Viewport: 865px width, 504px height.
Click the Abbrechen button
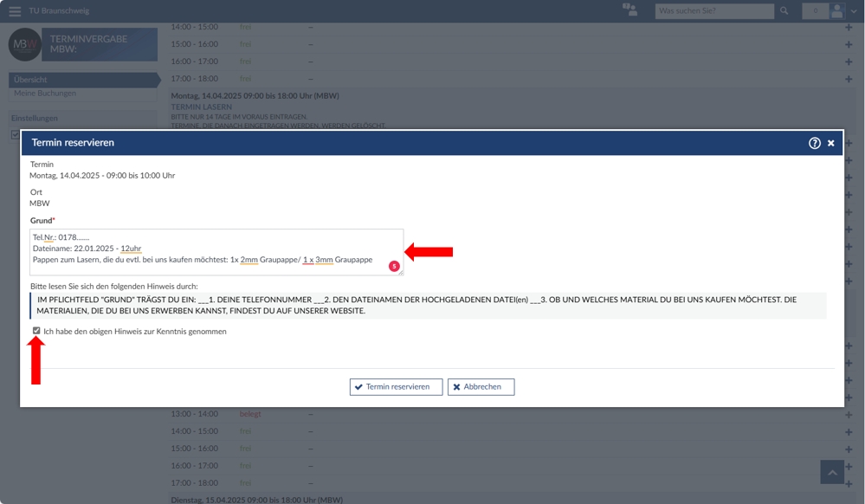coord(481,387)
